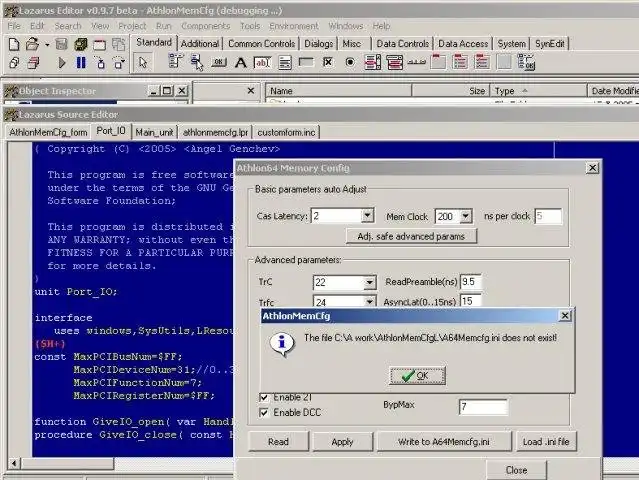Open the Cas Latency dropdown
This screenshot has width=639, height=480.
(x=367, y=215)
